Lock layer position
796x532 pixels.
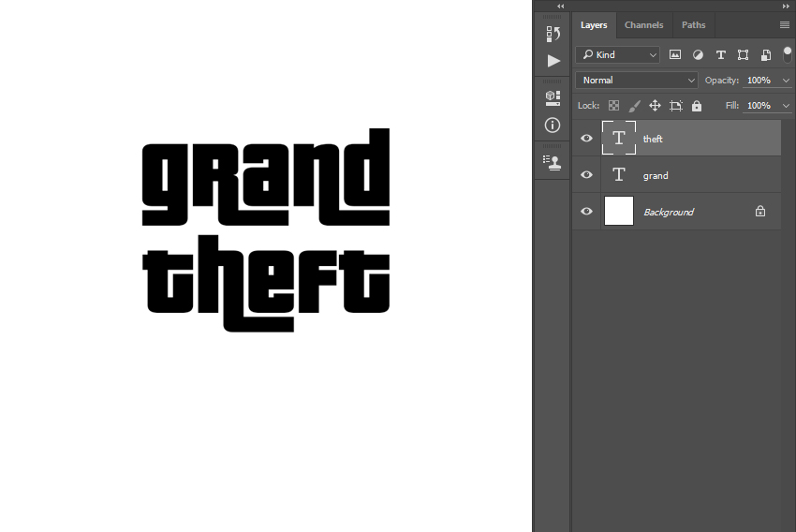655,106
